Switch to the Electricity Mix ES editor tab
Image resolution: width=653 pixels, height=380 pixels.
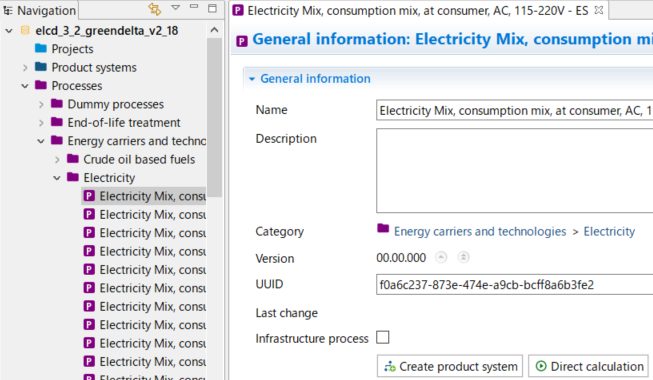pyautogui.click(x=417, y=10)
